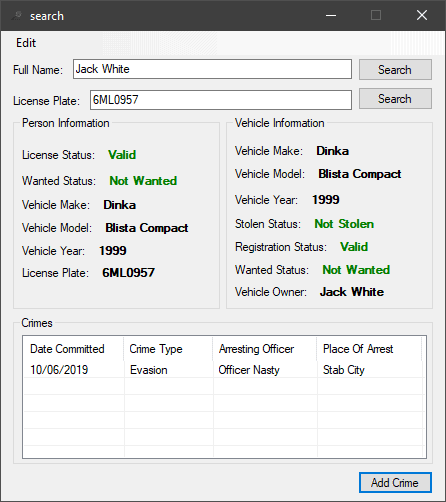
Task: Click the maximize window icon
Action: pos(376,15)
